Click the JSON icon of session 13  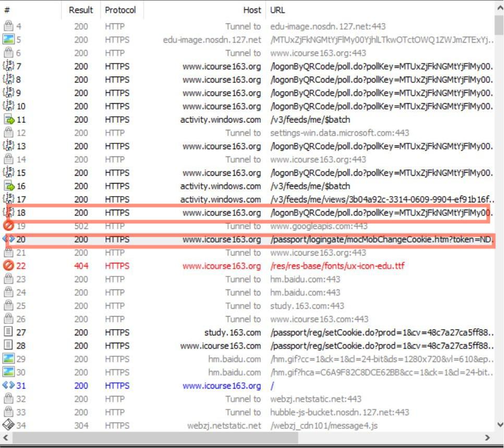pyautogui.click(x=8, y=146)
